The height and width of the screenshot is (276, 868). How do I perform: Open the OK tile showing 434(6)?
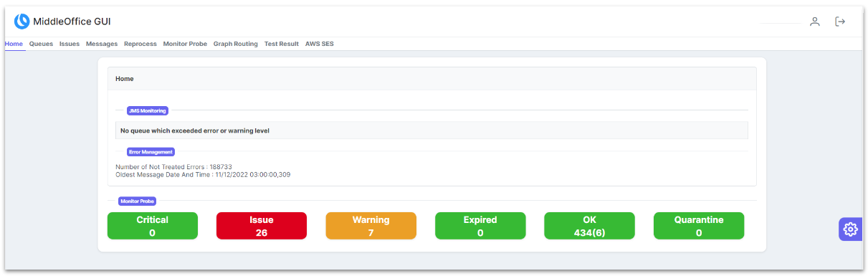coord(590,226)
